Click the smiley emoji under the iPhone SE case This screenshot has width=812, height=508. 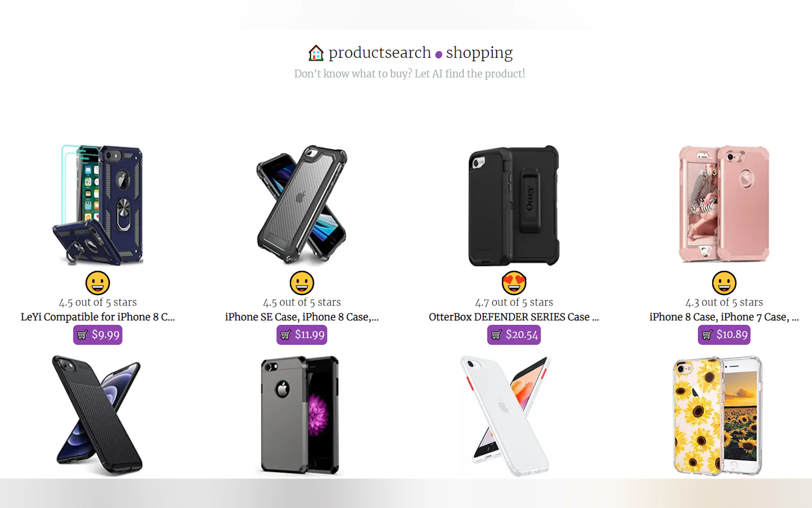click(302, 283)
